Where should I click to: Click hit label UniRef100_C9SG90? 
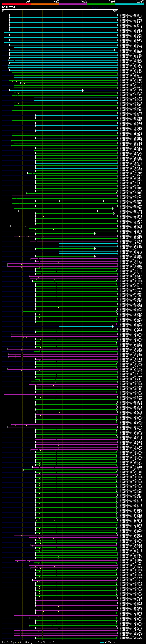(131, 382)
